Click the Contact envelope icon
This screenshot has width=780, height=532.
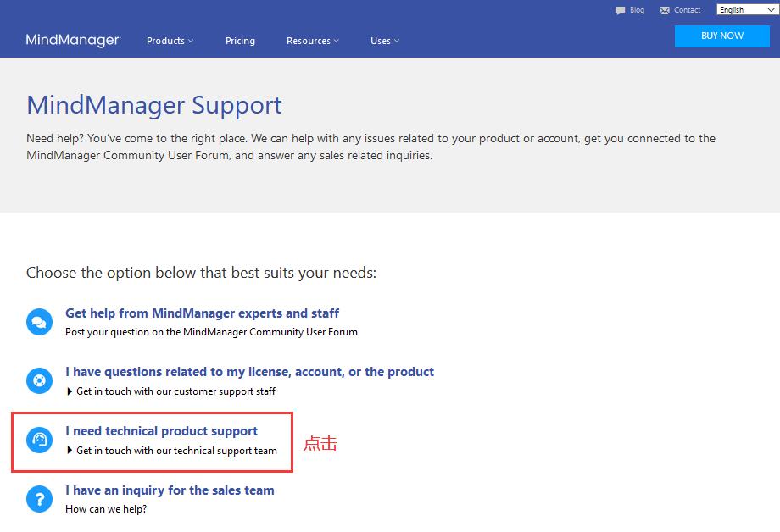(664, 11)
